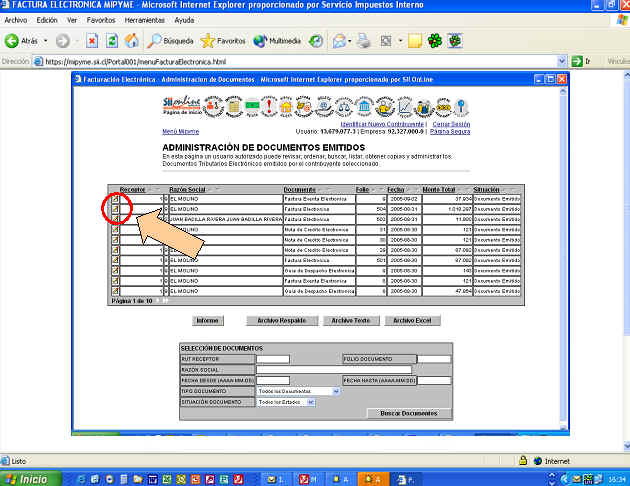Image resolution: width=630 pixels, height=486 pixels.
Task: Open Búsqueda search in the toolbar
Action: pos(170,41)
